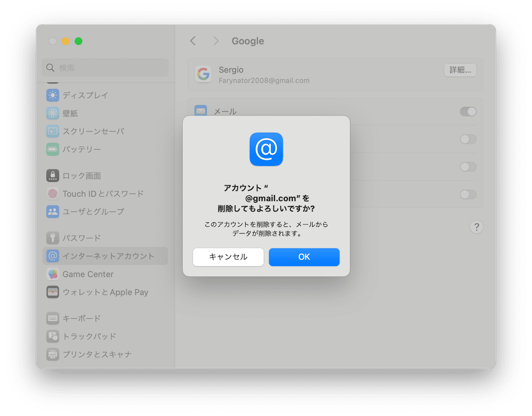Click the ロック画面 padlock icon

tap(52, 175)
